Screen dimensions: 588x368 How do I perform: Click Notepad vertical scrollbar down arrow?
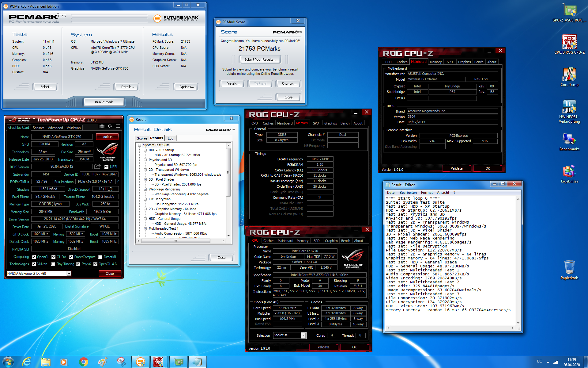tap(518, 323)
